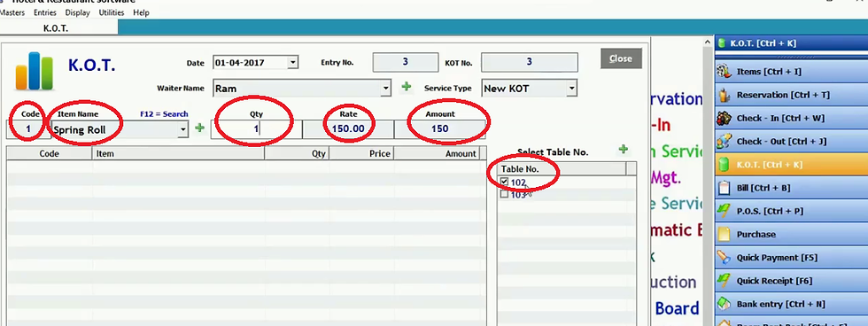This screenshot has width=868, height=326.
Task: Click Quick Payment icon
Action: [724, 258]
